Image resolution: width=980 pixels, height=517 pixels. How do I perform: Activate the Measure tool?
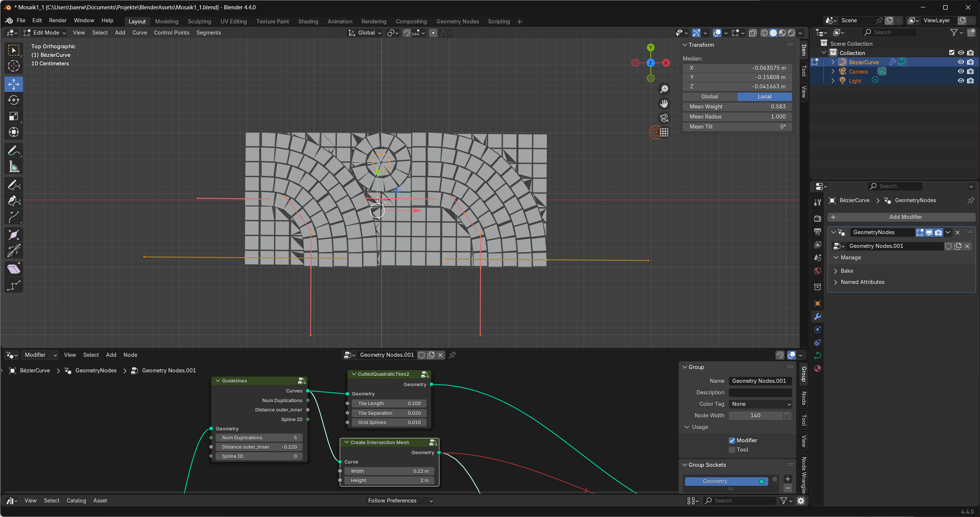(14, 167)
